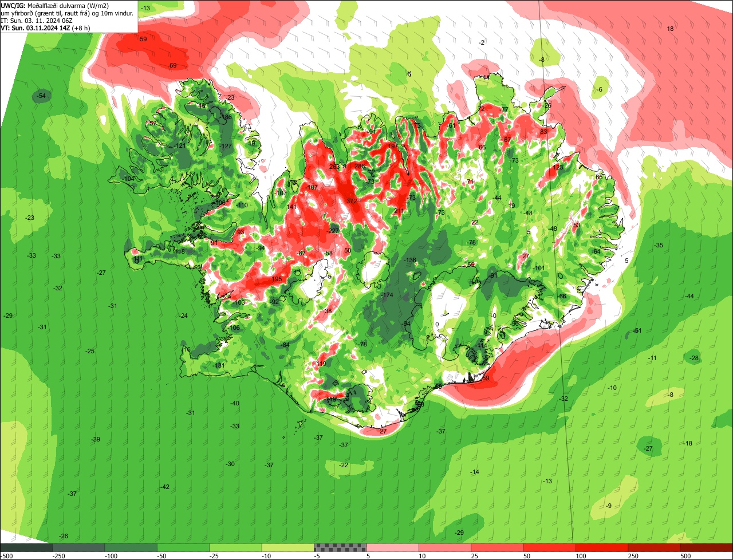
Task: Click the map value '-121'
Action: [180, 146]
